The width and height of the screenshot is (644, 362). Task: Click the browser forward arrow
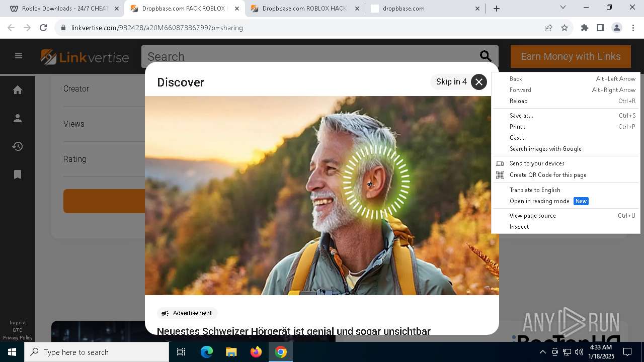[x=27, y=28]
